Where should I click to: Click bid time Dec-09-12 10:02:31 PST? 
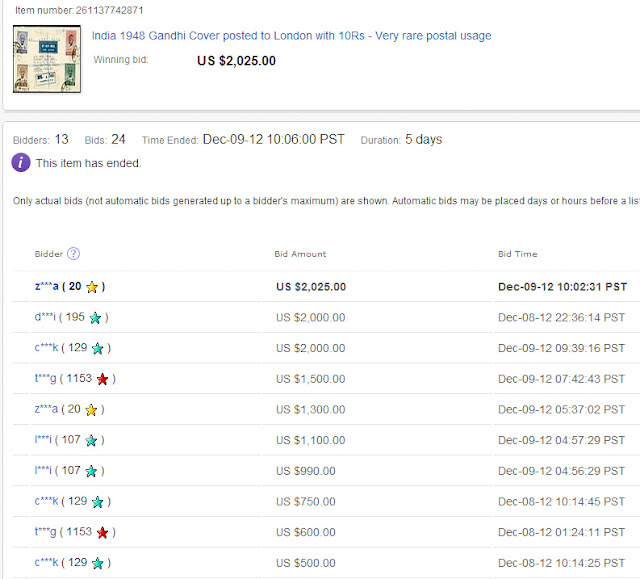[562, 287]
